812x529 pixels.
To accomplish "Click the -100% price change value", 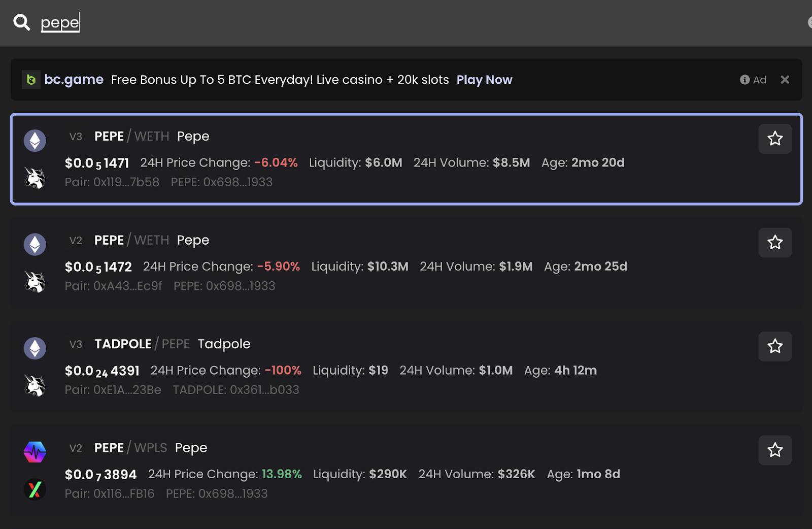I will point(283,371).
